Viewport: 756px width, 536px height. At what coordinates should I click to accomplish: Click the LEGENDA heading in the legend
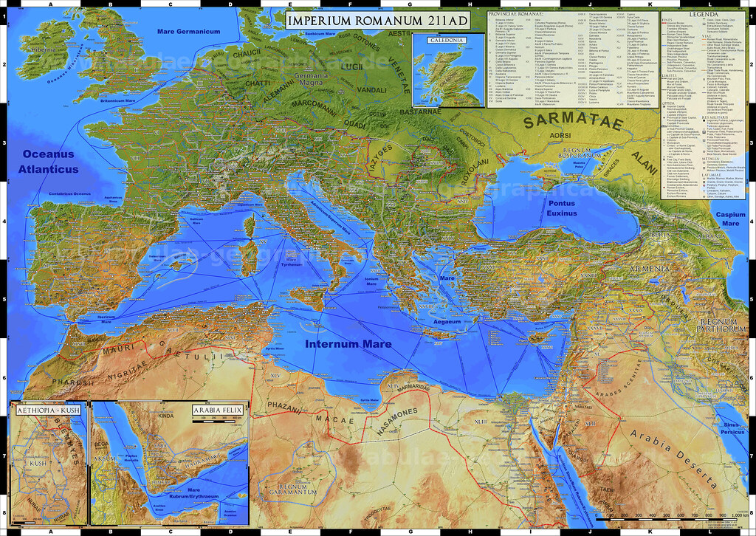(x=704, y=15)
